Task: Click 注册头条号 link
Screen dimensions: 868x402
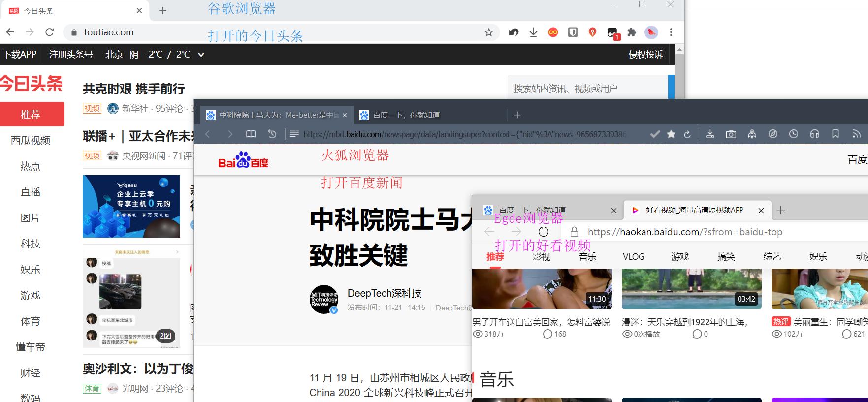Action: pos(71,55)
